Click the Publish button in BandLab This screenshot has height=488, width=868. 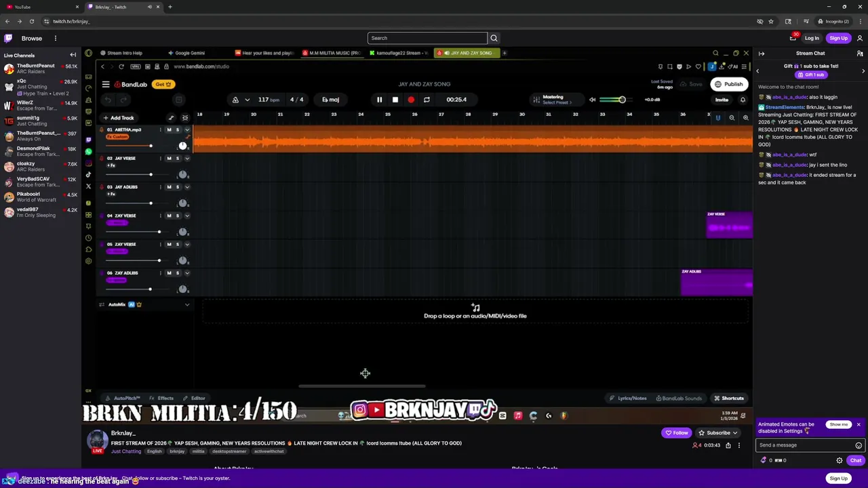tap(729, 84)
